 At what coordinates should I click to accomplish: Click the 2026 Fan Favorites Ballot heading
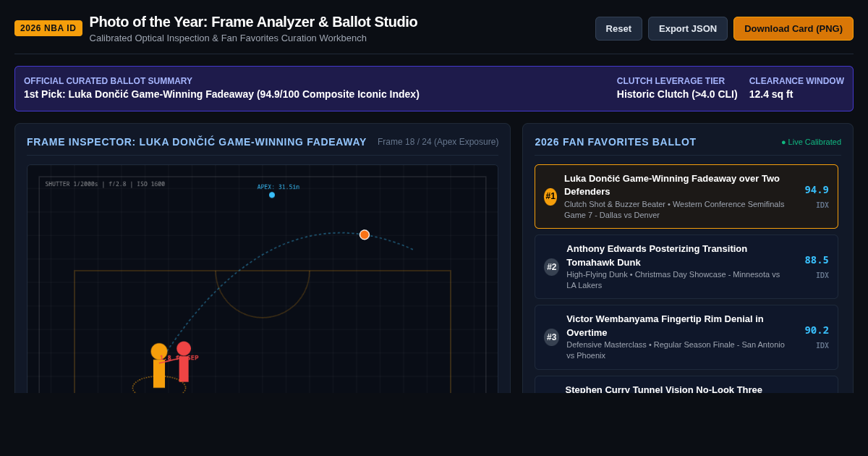pyautogui.click(x=616, y=142)
